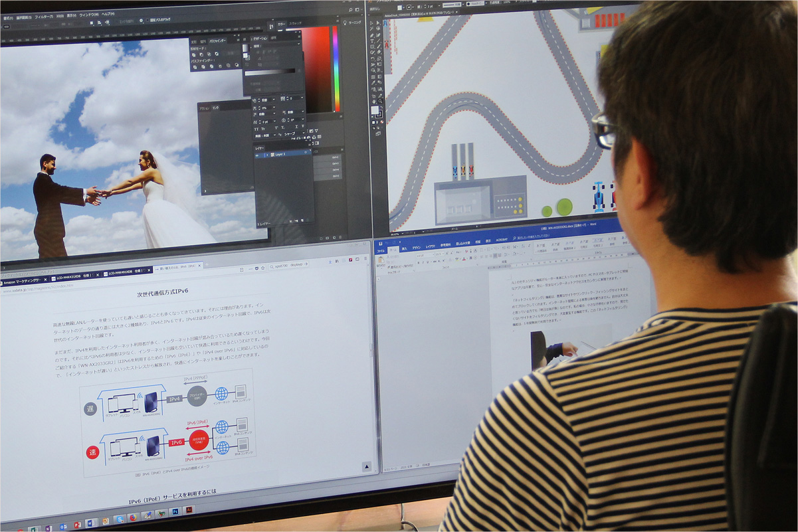Click the rainbow hue spectrum slider

pos(336,68)
